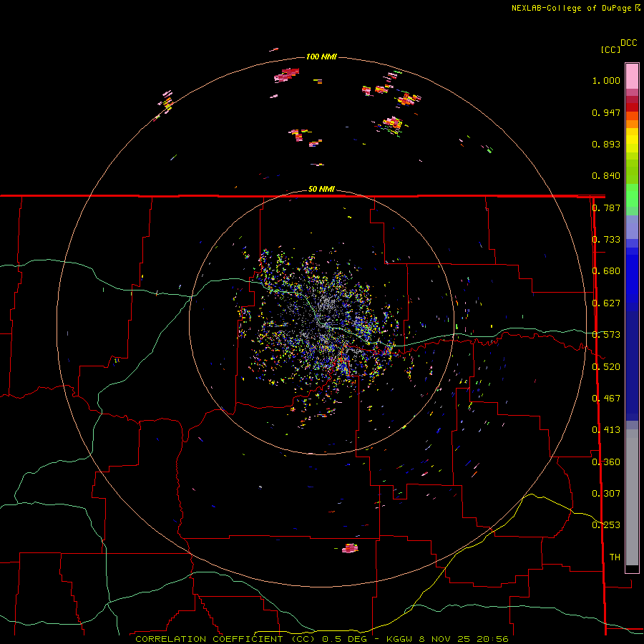Image resolution: width=644 pixels, height=644 pixels.
Task: Click the 0.947 scale value
Action: coord(606,112)
